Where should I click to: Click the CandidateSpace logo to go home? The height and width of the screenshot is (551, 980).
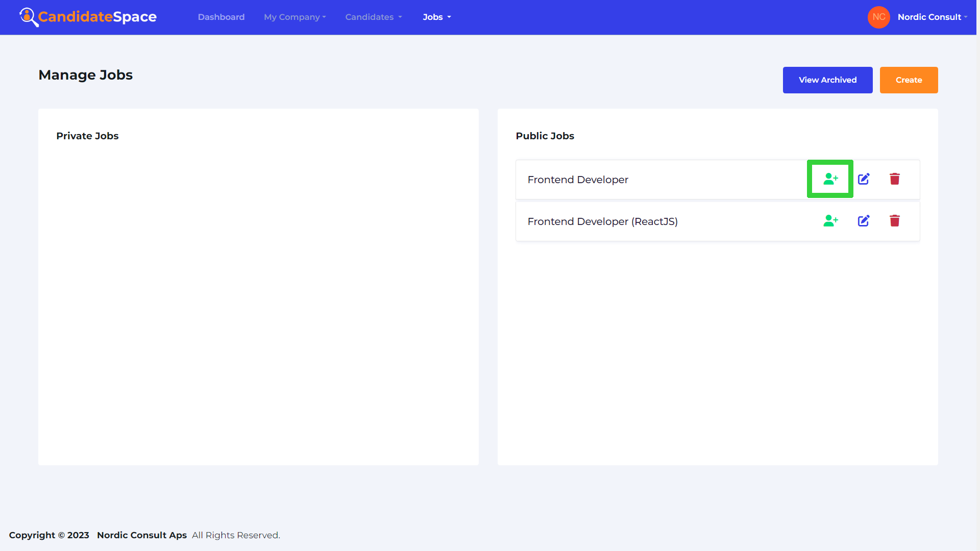point(87,17)
